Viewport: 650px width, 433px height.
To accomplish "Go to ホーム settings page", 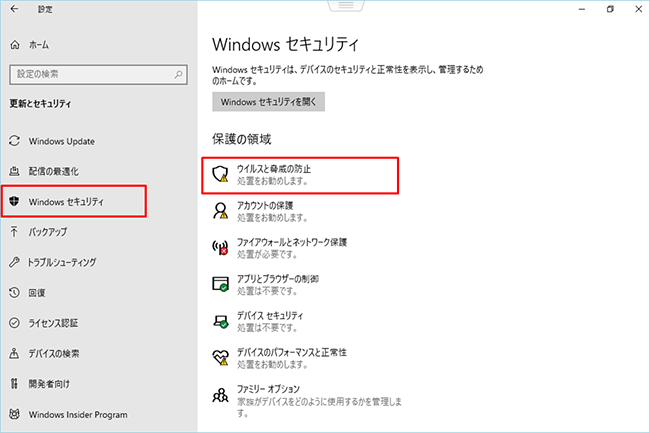I will click(x=39, y=45).
